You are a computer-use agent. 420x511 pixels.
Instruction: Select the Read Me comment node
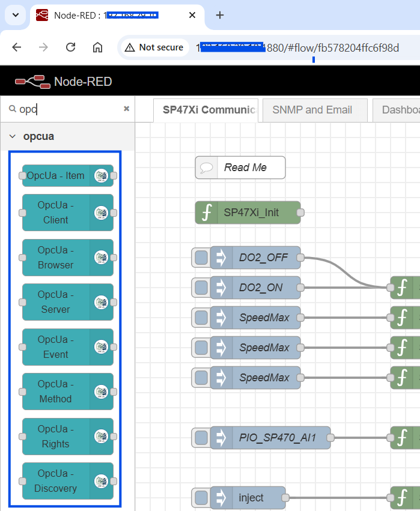click(x=240, y=168)
